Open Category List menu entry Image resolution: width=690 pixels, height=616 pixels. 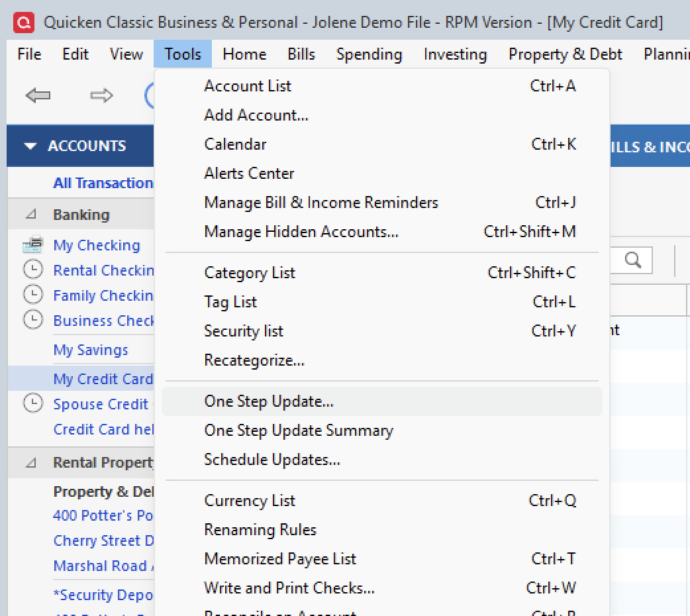pyautogui.click(x=381, y=272)
